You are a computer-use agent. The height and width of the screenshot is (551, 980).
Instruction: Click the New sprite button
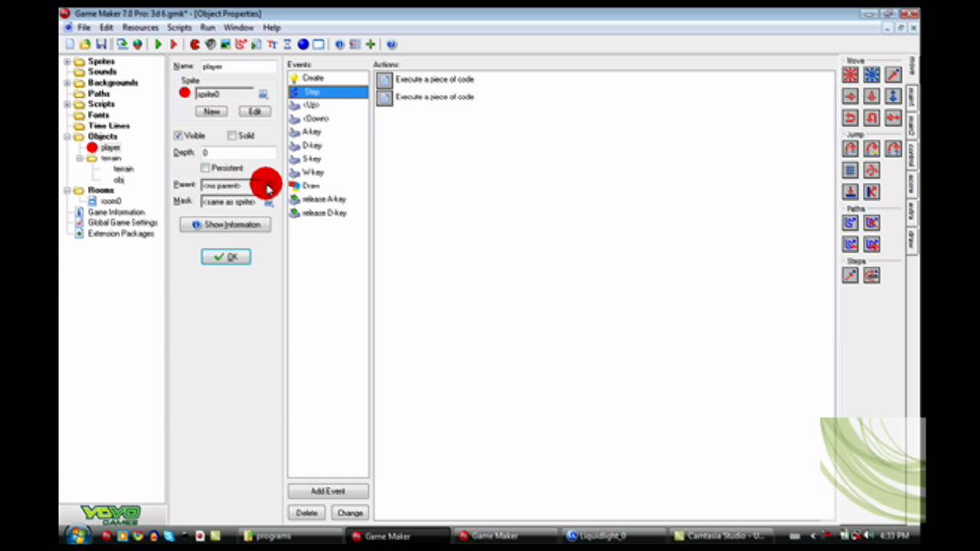tap(211, 112)
